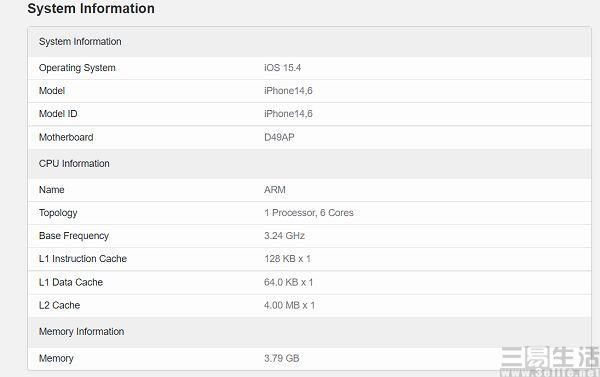
Task: Click iPhone14,6 value in Model ID row
Action: click(x=288, y=114)
